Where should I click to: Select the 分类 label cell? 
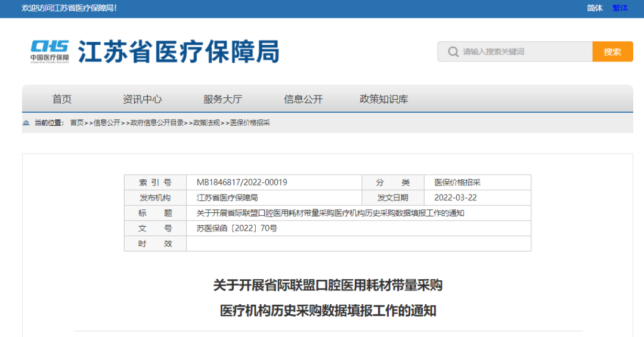coord(392,183)
